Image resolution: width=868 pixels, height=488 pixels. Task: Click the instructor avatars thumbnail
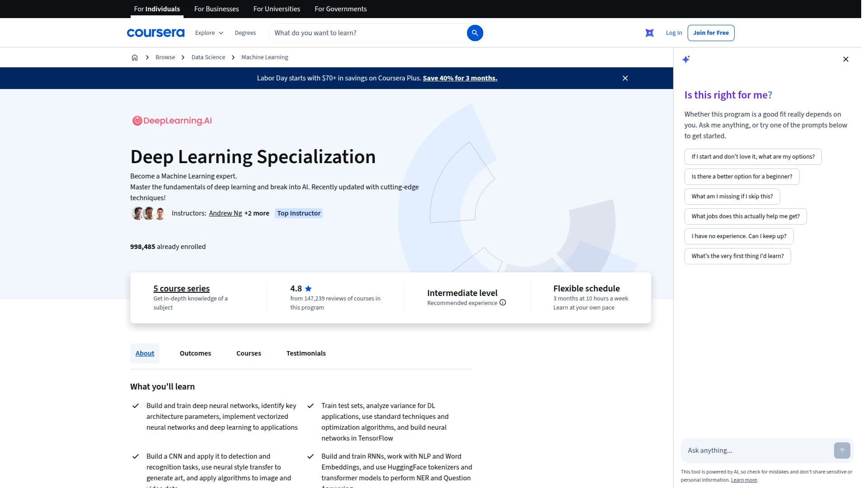pos(149,213)
